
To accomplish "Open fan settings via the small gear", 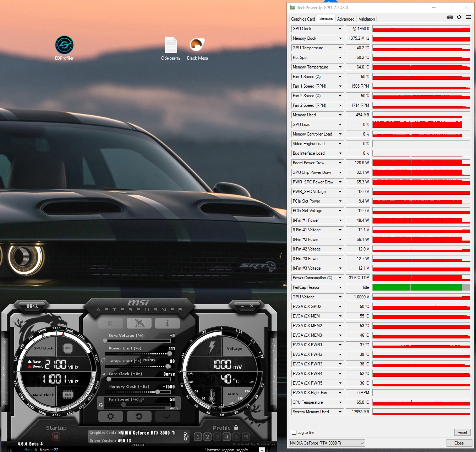I will tap(101, 405).
